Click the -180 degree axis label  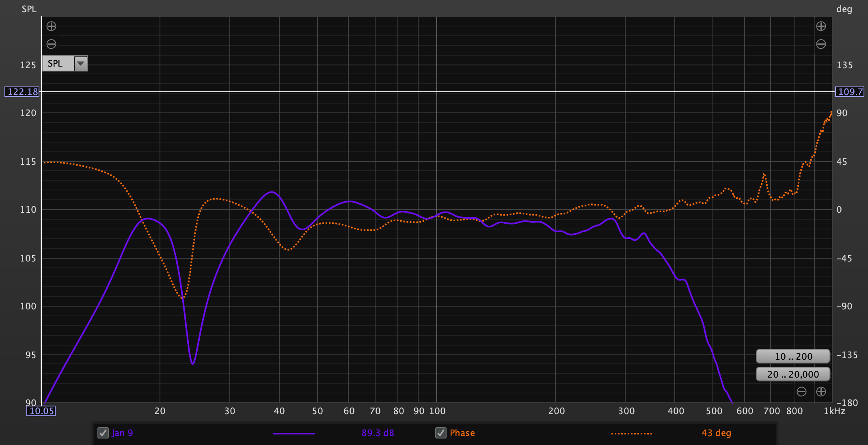(847, 403)
